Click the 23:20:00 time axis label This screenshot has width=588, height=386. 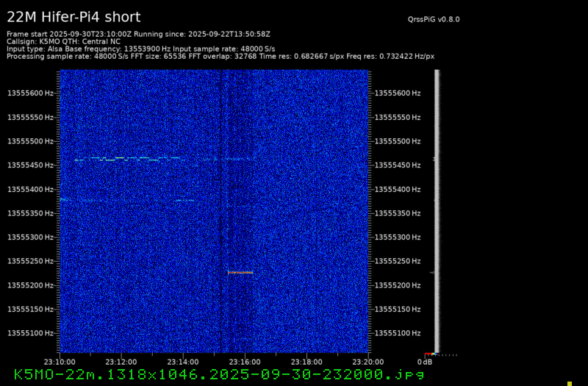pyautogui.click(x=368, y=362)
